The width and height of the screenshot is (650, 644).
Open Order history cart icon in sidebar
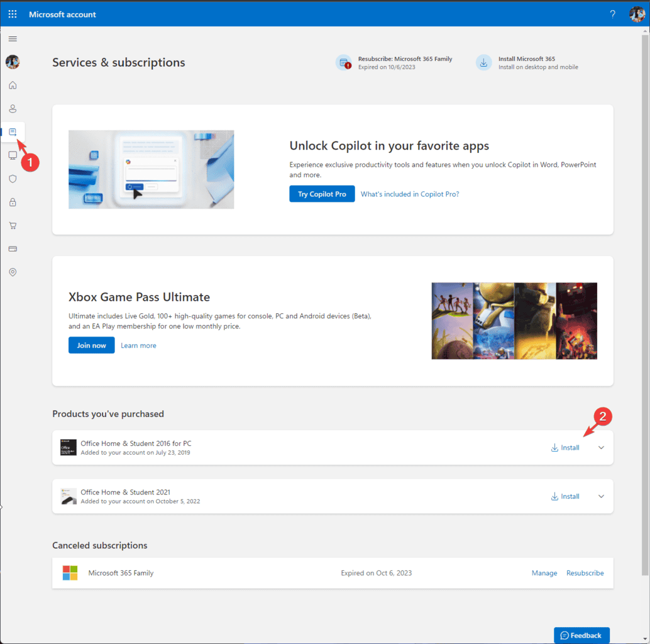tap(13, 226)
